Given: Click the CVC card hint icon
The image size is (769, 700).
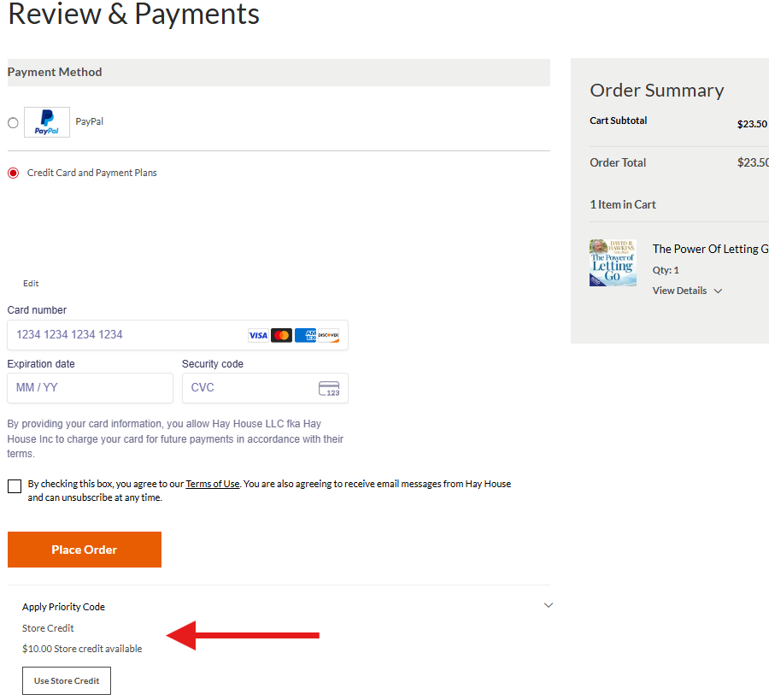Looking at the screenshot, I should tap(329, 389).
